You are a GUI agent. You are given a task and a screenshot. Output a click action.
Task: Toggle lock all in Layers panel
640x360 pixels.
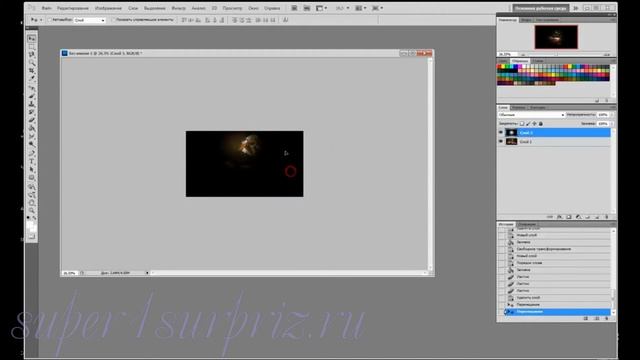(x=541, y=123)
